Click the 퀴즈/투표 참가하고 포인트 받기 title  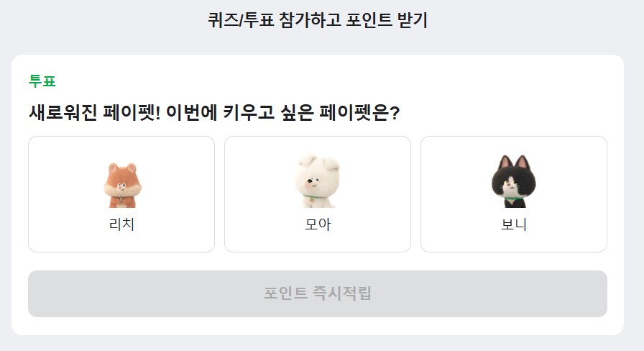click(x=318, y=21)
